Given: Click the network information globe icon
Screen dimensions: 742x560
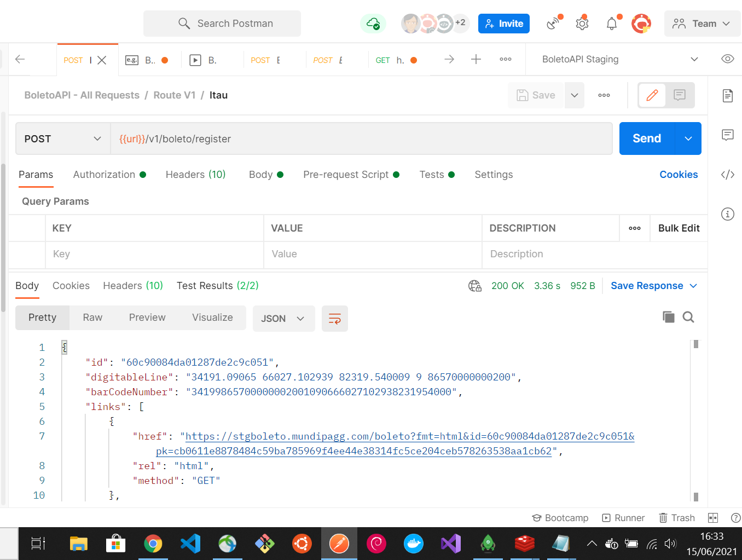Looking at the screenshot, I should [x=475, y=286].
